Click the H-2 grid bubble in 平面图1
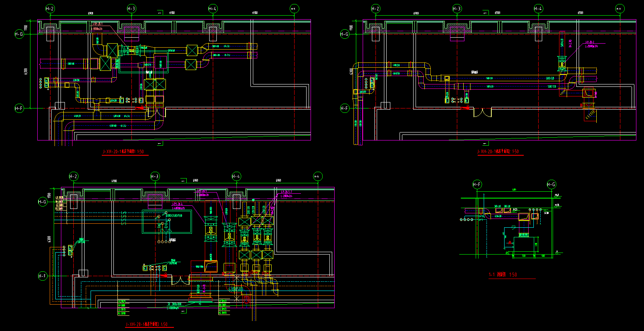This screenshot has height=331, width=644. [x=50, y=8]
